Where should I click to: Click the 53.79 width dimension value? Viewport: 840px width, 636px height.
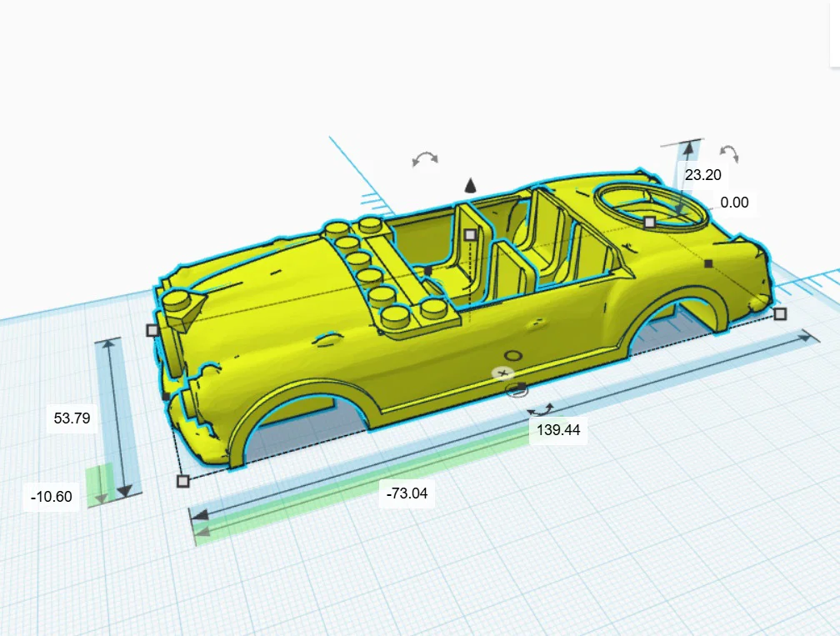tap(72, 418)
